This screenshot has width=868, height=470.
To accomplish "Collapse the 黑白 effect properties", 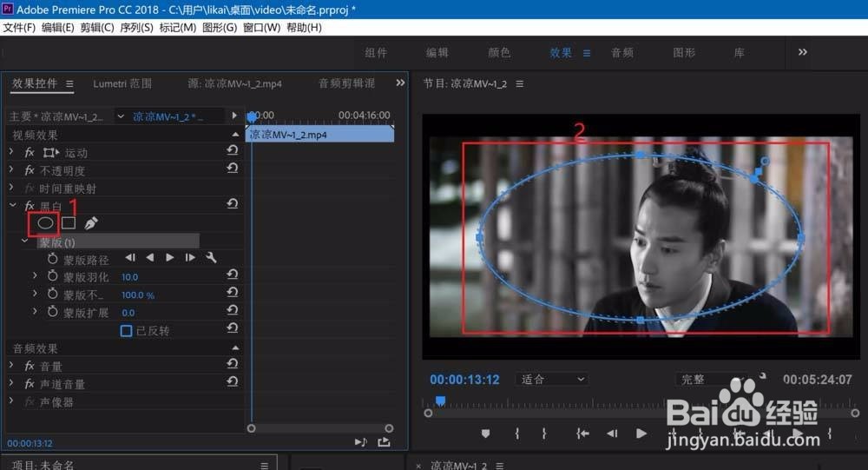I will tap(12, 204).
